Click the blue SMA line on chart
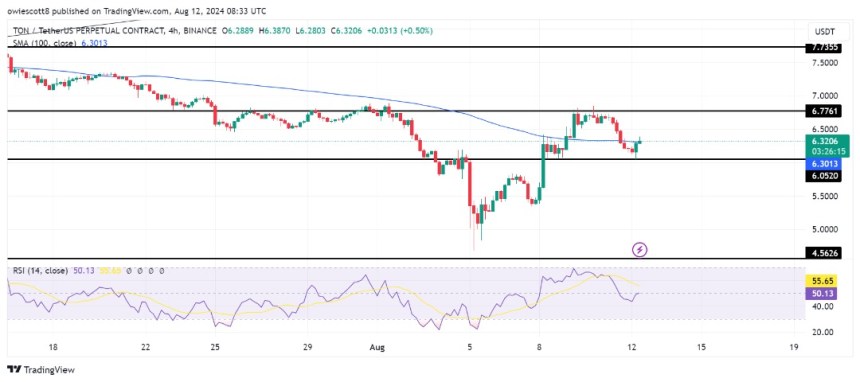Screen dimensions: 860x382 click(x=274, y=85)
